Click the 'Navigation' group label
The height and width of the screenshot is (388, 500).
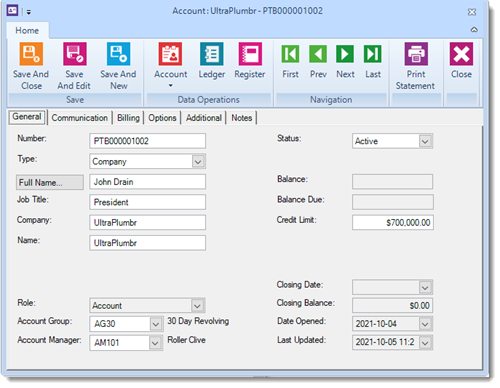[x=331, y=100]
